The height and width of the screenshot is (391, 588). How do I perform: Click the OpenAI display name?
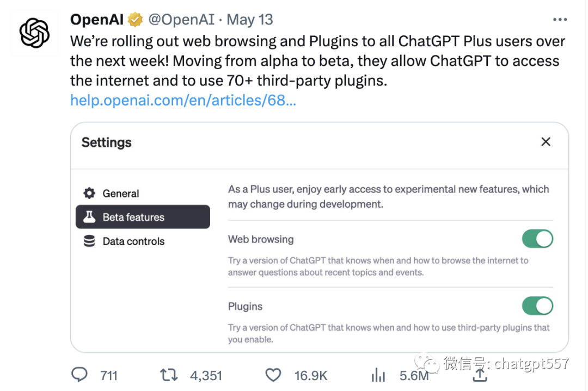pos(97,20)
